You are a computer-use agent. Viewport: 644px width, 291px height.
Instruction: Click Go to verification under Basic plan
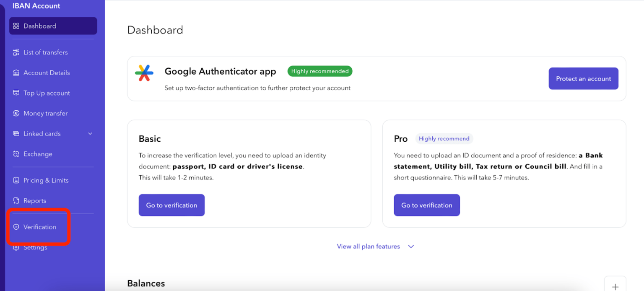[x=171, y=205]
